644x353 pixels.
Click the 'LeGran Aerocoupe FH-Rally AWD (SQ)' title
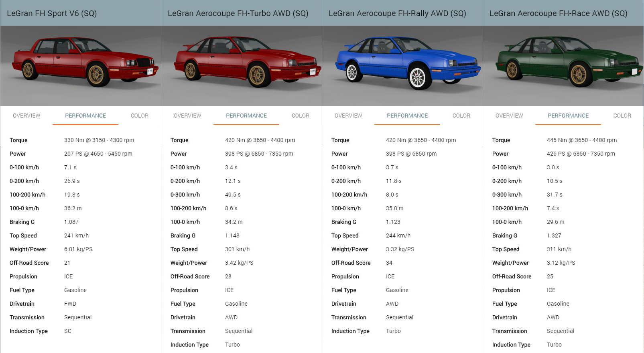coord(397,13)
